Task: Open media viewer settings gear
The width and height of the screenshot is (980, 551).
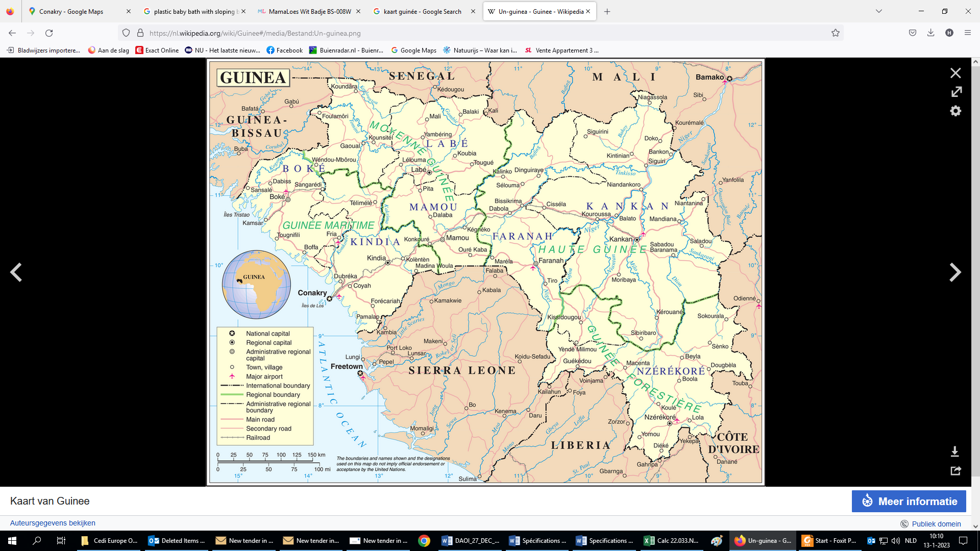Action: pos(955,111)
